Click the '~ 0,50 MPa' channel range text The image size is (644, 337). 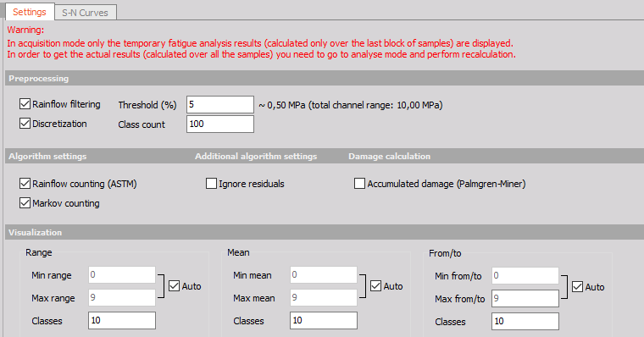[351, 105]
